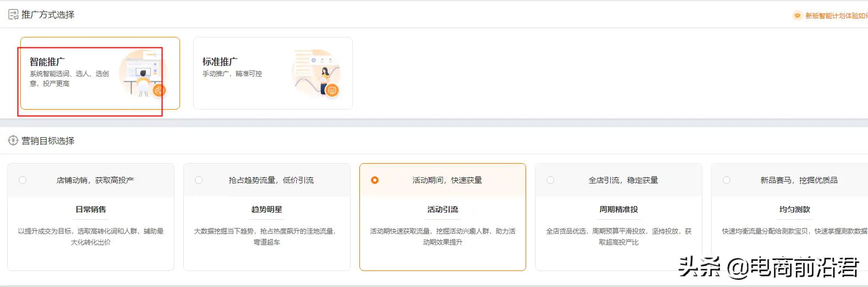The image size is (868, 287).
Task: Click the 营销目标选择 target icon
Action: 13,141
